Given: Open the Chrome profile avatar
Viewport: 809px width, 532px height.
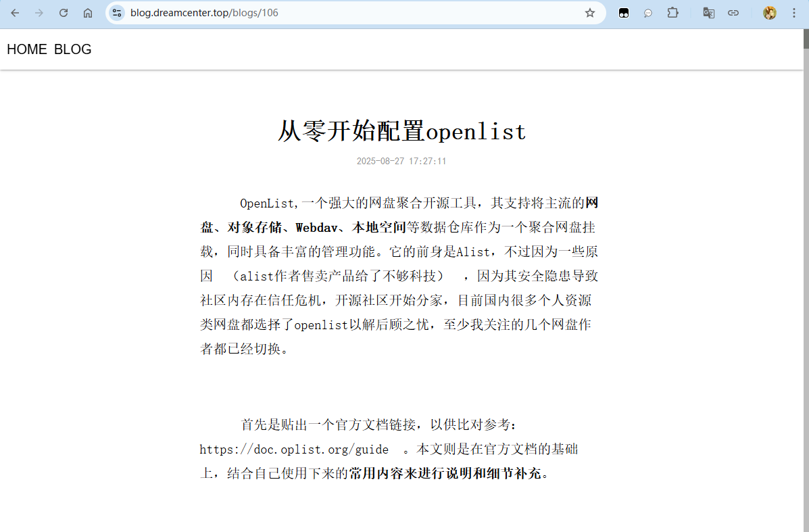Looking at the screenshot, I should 769,13.
